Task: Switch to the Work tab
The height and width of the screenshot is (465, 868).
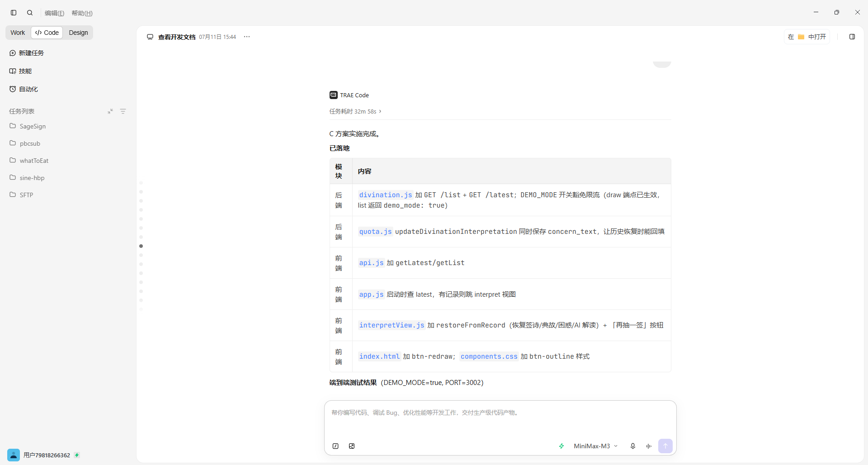Action: 18,33
